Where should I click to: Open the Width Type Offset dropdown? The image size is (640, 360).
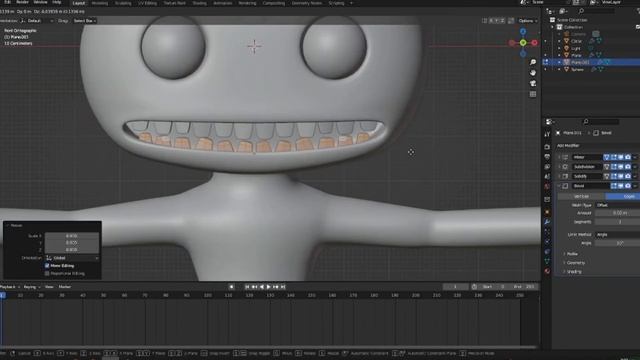point(617,205)
